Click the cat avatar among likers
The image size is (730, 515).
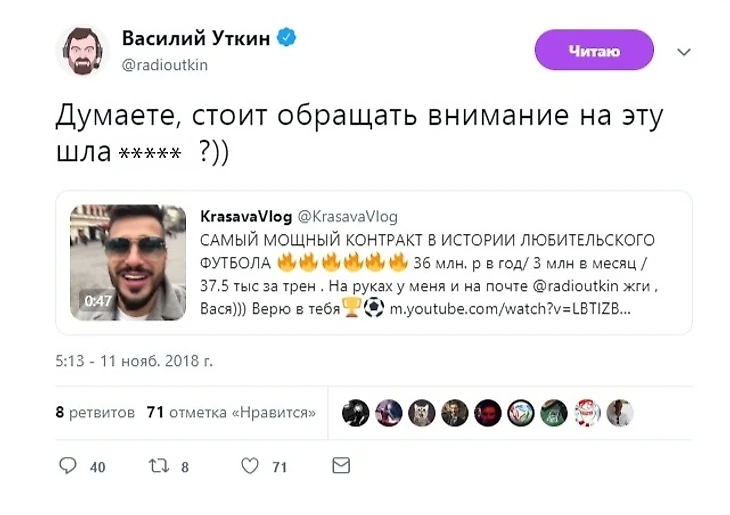click(422, 413)
